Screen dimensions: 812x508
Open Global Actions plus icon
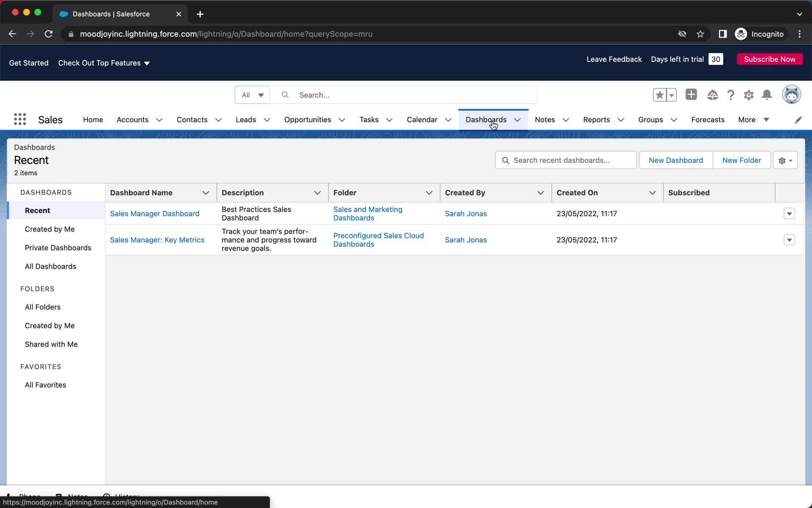(691, 94)
